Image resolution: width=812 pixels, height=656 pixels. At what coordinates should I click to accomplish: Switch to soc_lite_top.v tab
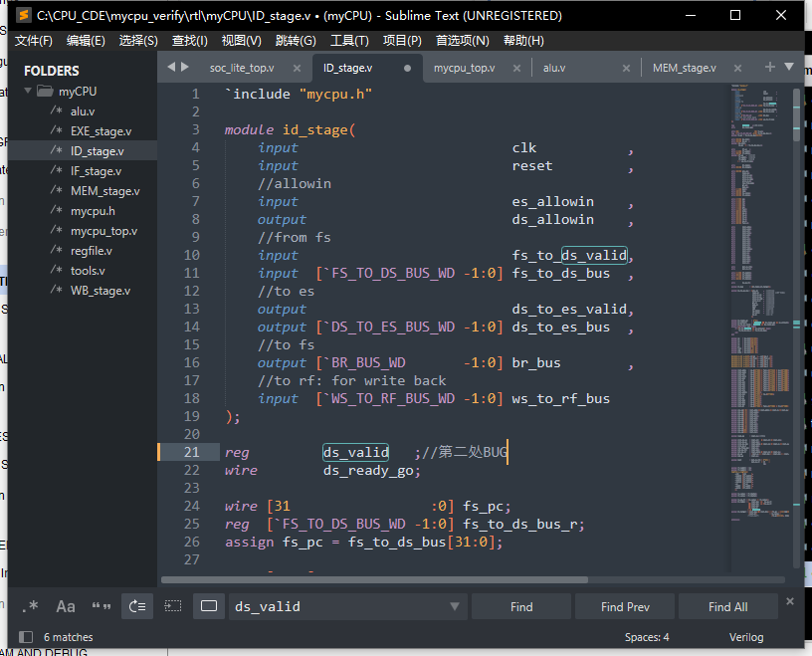coord(242,68)
